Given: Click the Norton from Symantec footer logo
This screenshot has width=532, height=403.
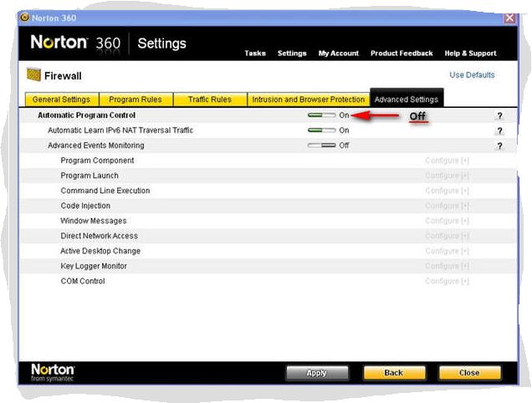Looking at the screenshot, I should pos(53,372).
